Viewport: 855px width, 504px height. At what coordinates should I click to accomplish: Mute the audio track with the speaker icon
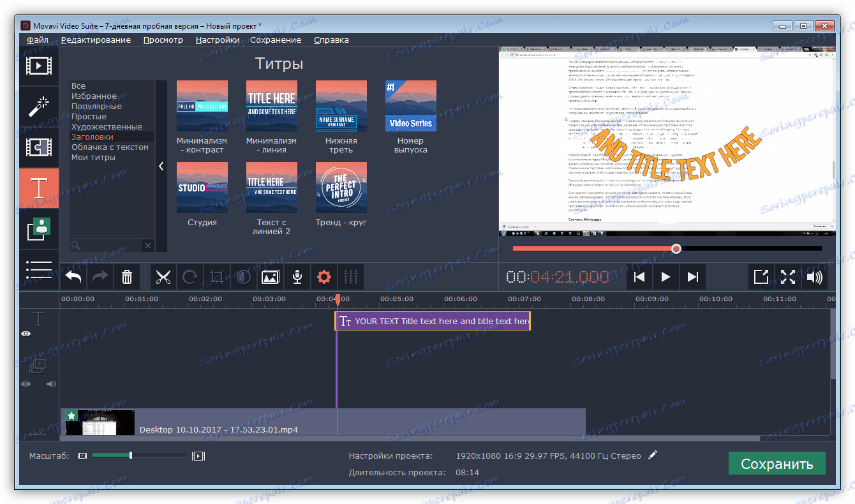(51, 383)
